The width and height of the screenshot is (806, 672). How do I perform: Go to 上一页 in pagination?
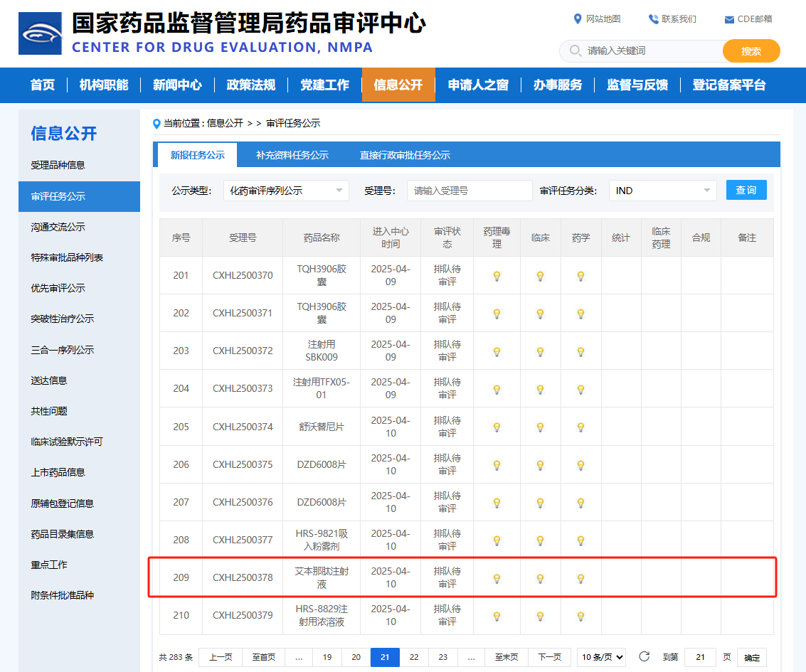pyautogui.click(x=221, y=657)
